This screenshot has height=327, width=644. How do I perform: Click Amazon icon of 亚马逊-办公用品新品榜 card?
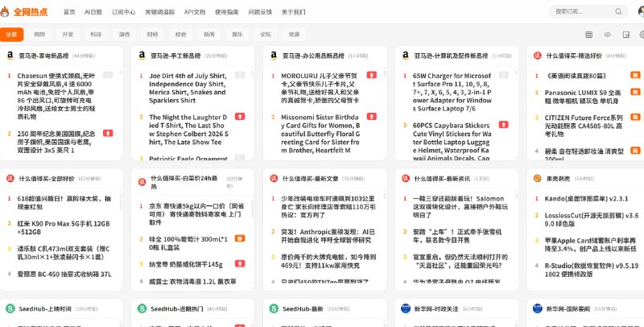[x=274, y=56]
